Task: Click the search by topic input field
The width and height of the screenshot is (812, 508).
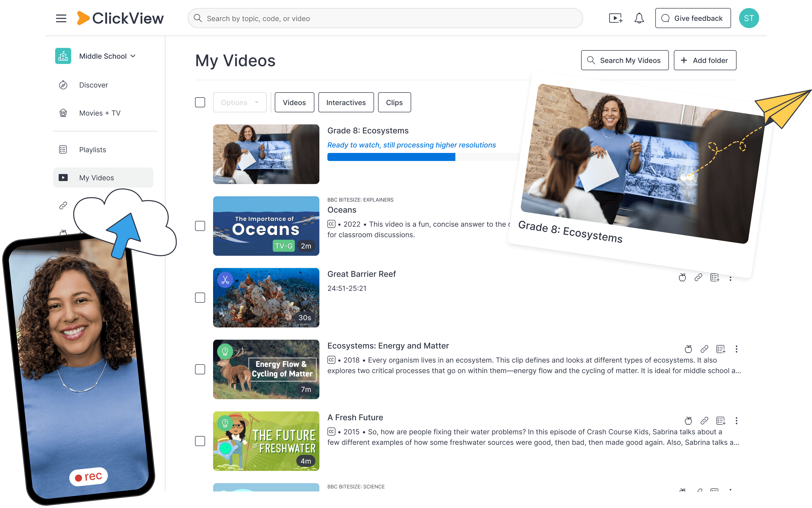Action: pos(385,18)
